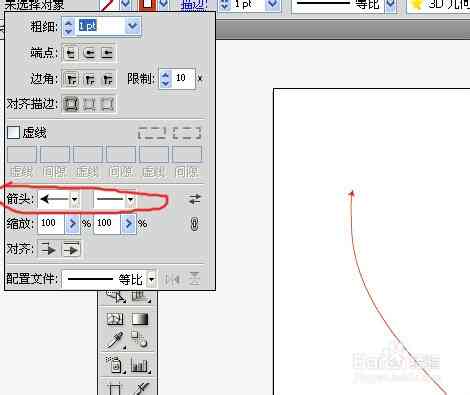
Task: Select the butt cap endpoint option
Action: point(71,53)
